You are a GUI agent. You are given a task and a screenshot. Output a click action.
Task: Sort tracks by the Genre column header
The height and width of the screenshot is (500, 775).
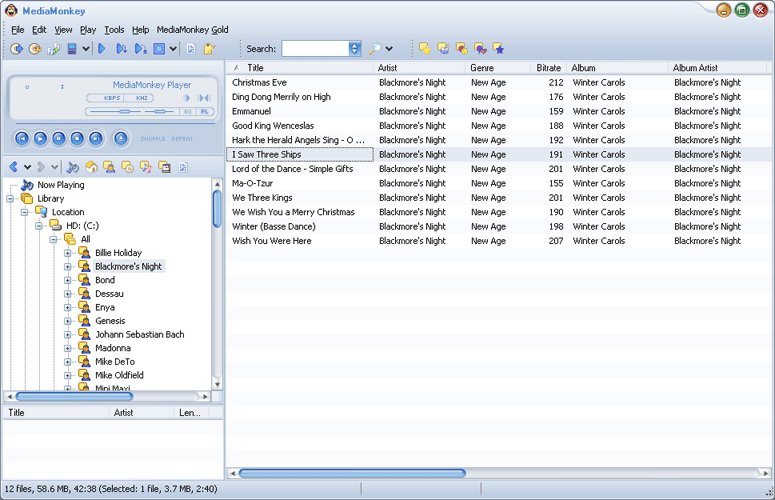pos(498,68)
